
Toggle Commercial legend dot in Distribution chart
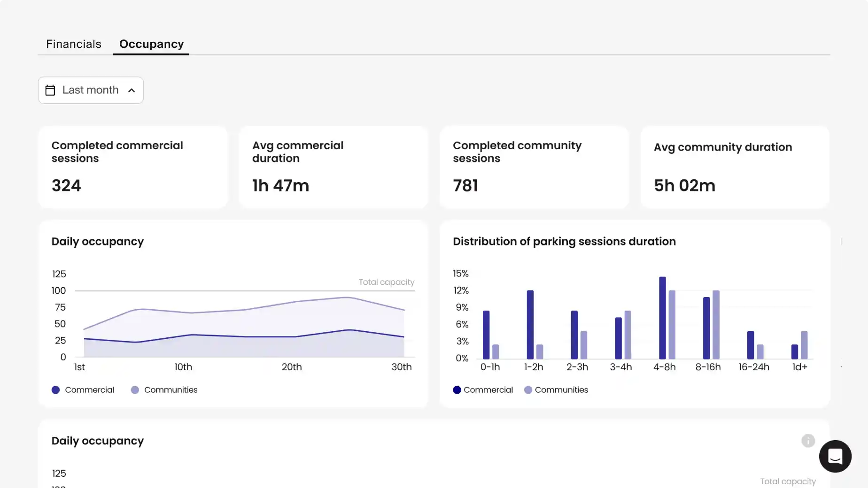pos(457,390)
